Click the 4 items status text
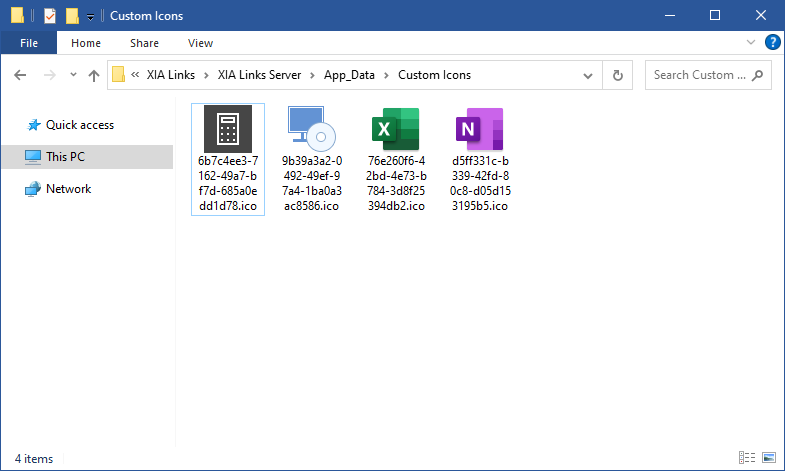This screenshot has width=785, height=471. (x=34, y=459)
